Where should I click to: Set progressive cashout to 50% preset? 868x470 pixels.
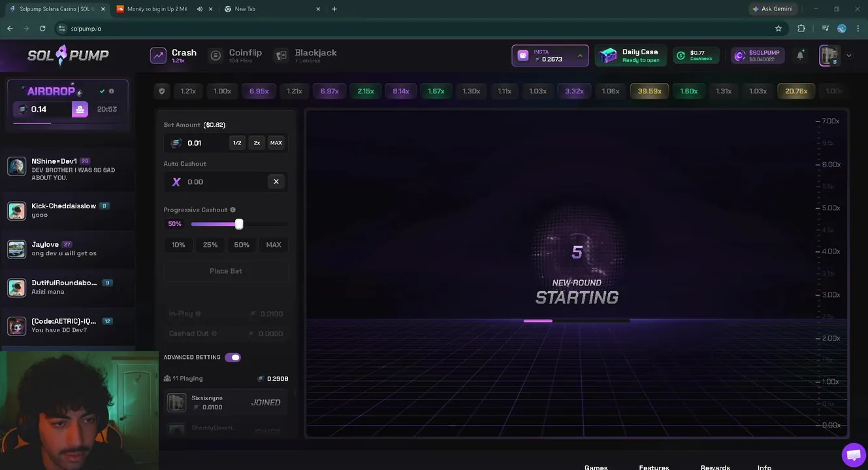(x=242, y=245)
